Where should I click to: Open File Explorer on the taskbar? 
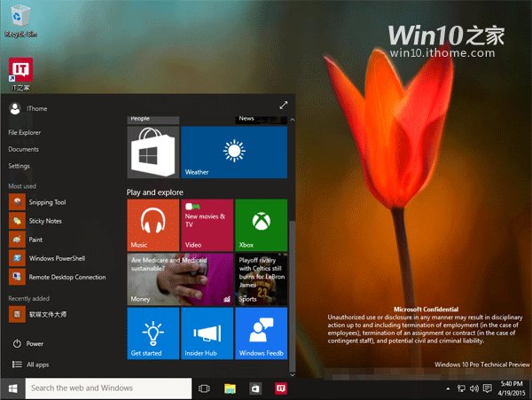(x=230, y=388)
